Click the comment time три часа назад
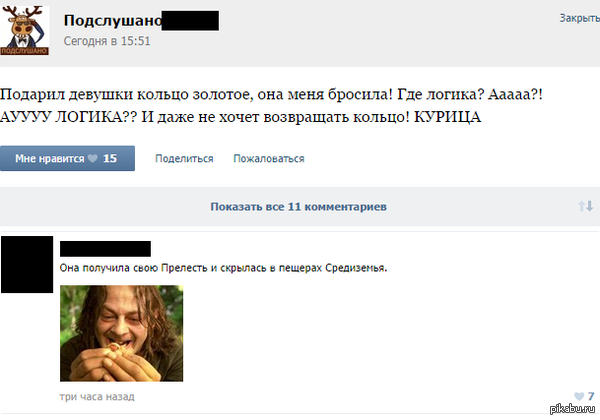The width and height of the screenshot is (600, 420). pyautogui.click(x=97, y=397)
